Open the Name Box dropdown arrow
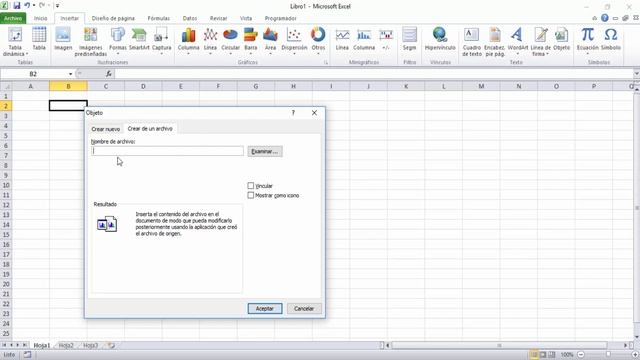640x360 pixels. (x=71, y=74)
